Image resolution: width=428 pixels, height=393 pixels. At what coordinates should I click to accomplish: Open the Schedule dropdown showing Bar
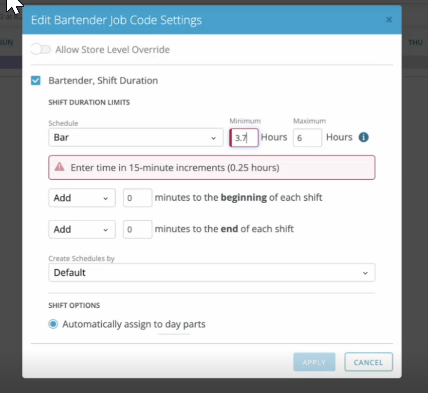click(136, 138)
